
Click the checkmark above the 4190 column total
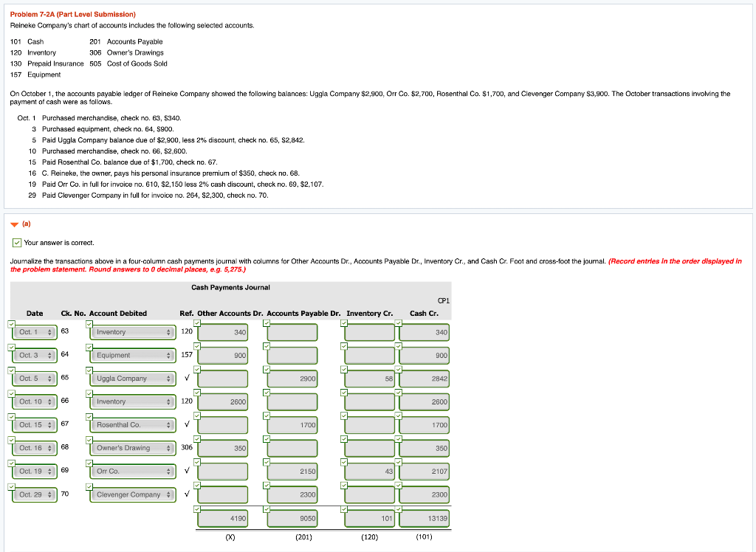click(196, 508)
